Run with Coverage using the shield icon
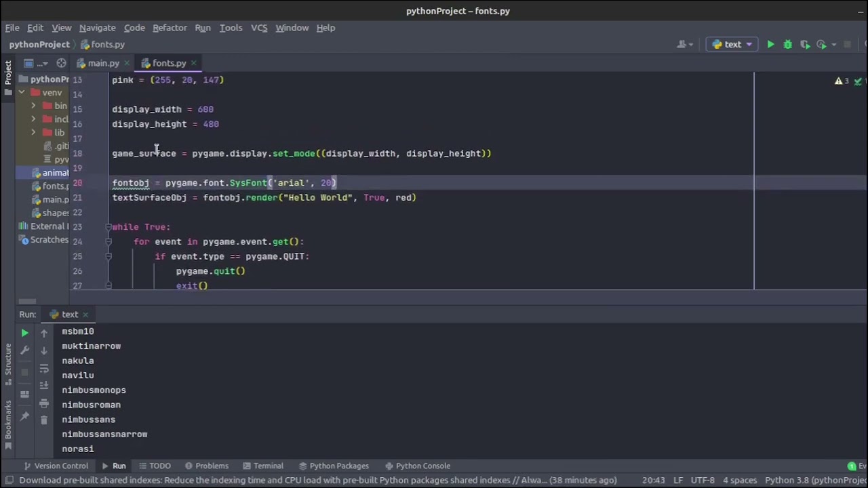Screen dimensions: 868x488 point(804,44)
